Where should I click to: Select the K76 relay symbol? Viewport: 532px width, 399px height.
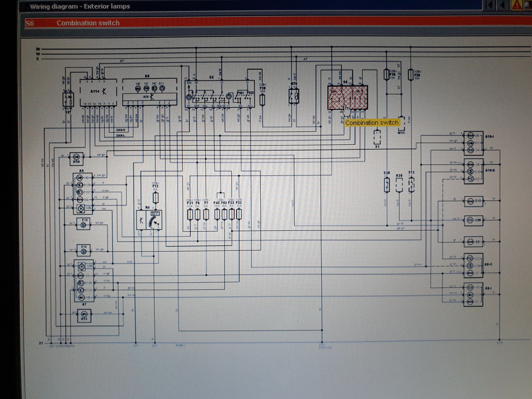294,96
